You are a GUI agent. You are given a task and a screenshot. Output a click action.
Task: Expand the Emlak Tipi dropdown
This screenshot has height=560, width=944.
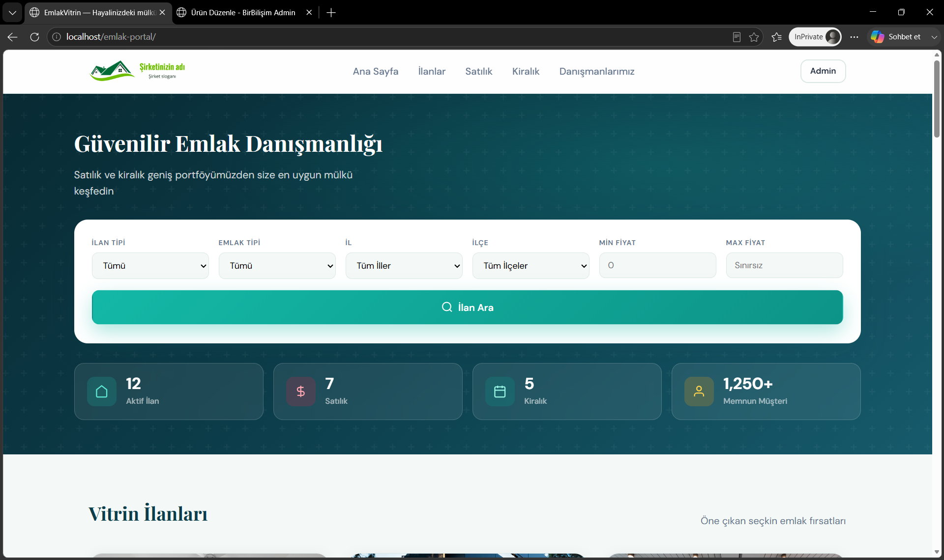point(277,266)
